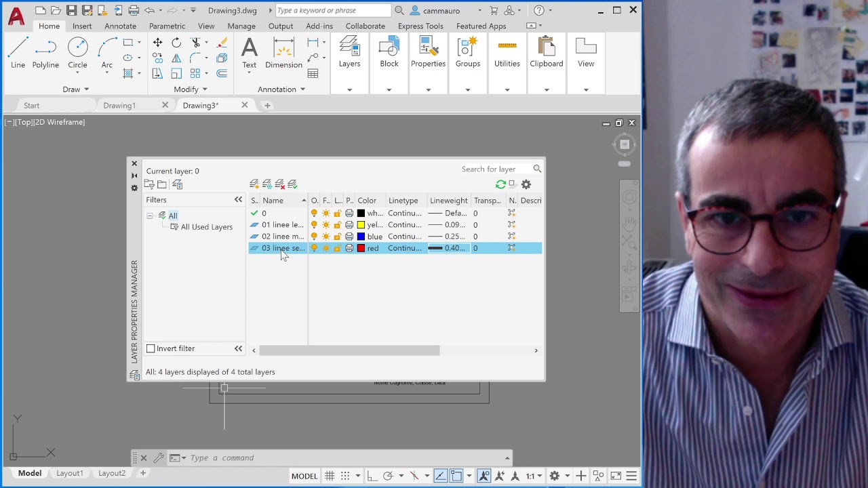Switch to the Drawing1 document tab

(119, 106)
